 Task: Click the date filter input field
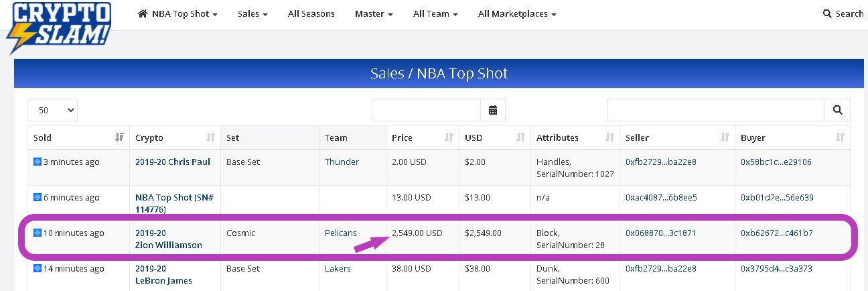427,110
